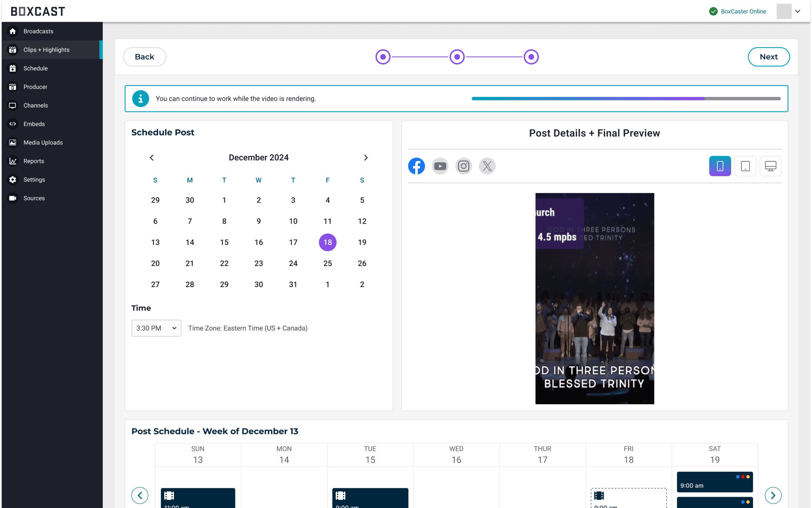Switch to mobile phone preview

click(x=720, y=166)
